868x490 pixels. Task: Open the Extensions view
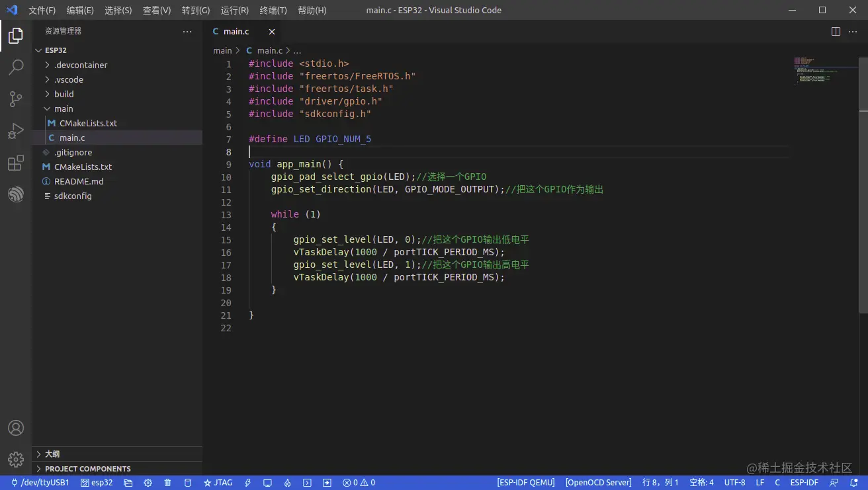pyautogui.click(x=16, y=163)
